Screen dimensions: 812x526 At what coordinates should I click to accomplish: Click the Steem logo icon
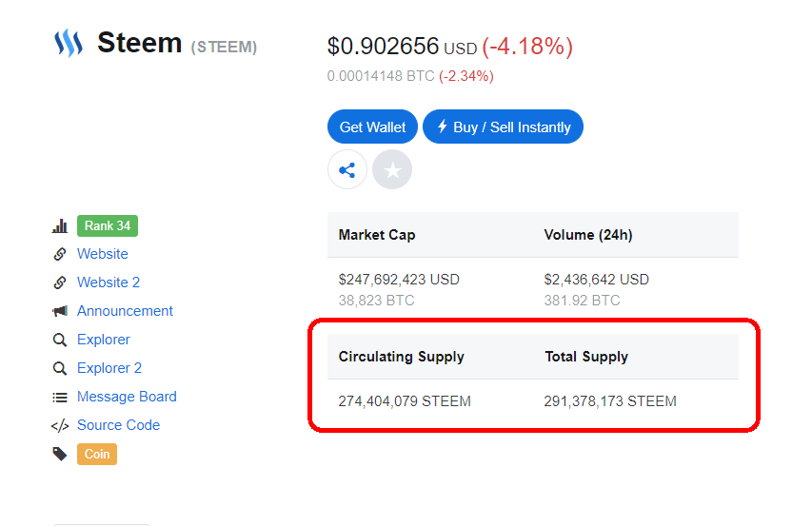[69, 43]
